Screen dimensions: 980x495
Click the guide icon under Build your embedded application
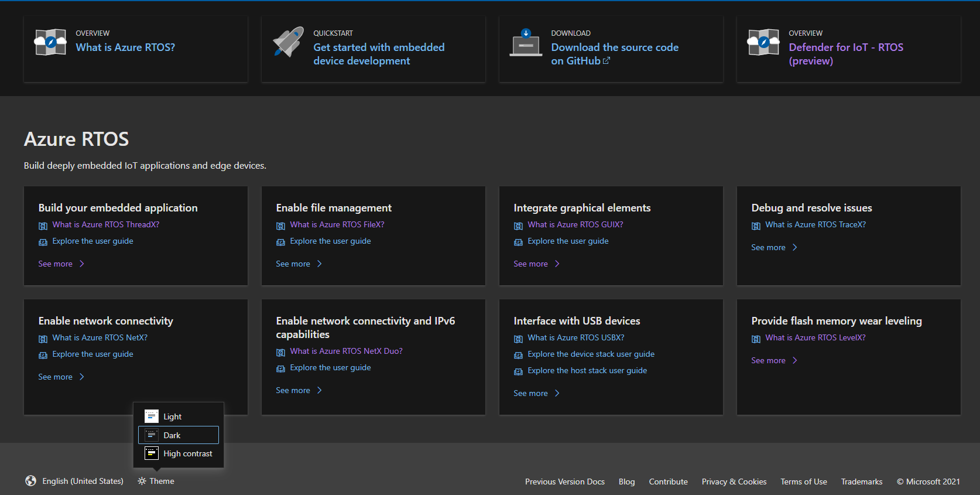43,242
